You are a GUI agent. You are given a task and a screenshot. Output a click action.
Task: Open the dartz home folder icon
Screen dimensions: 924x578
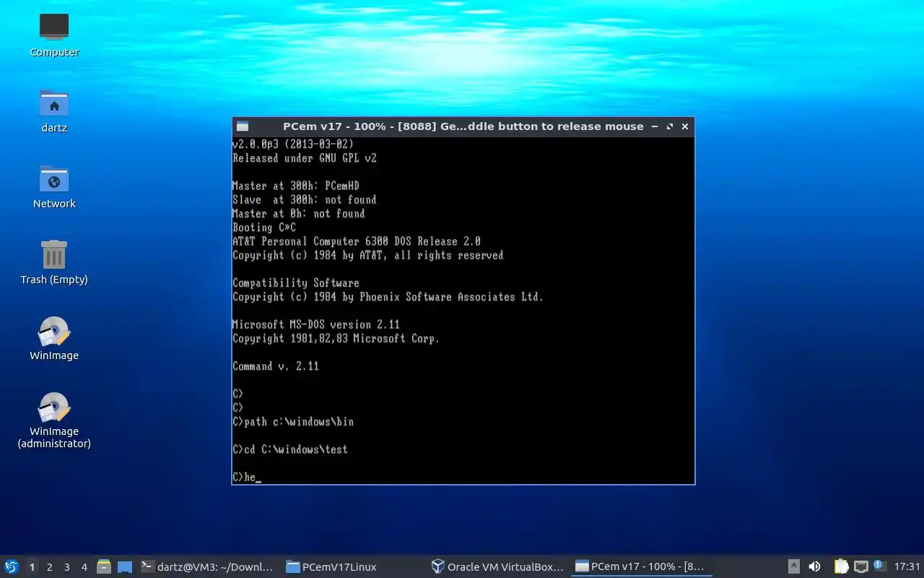coord(54,110)
